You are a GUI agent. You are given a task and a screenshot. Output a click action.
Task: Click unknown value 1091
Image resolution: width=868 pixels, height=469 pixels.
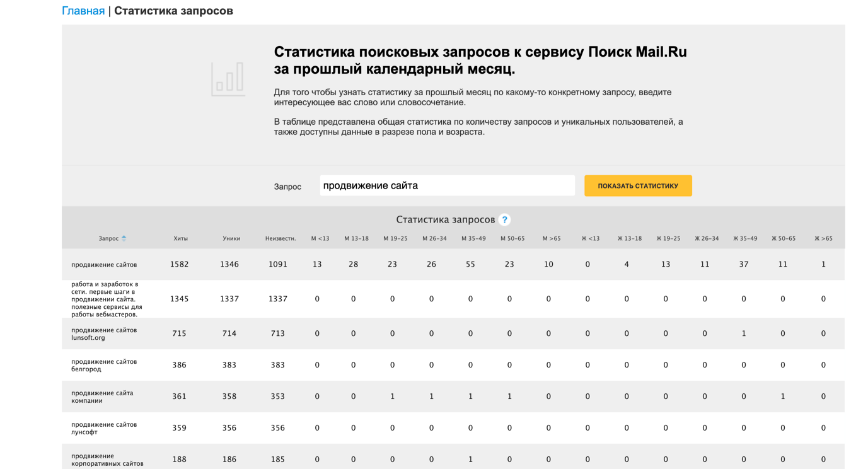[x=278, y=264]
